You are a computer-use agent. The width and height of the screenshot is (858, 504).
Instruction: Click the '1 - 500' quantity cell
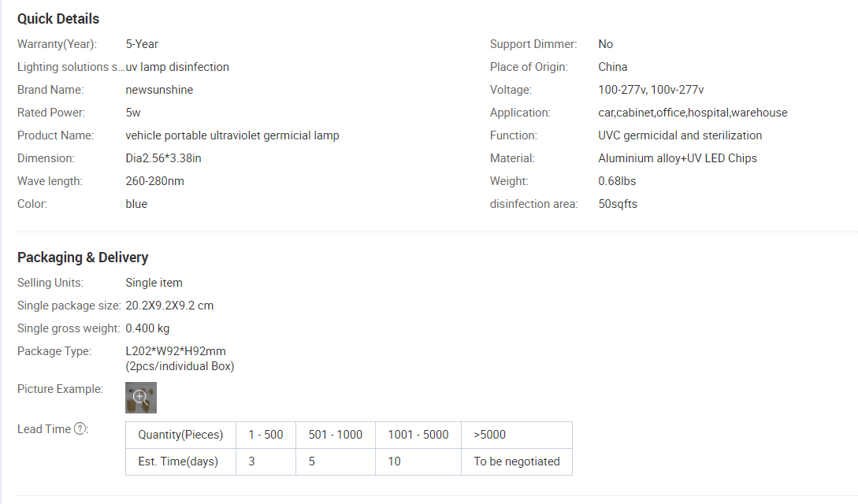[266, 435]
